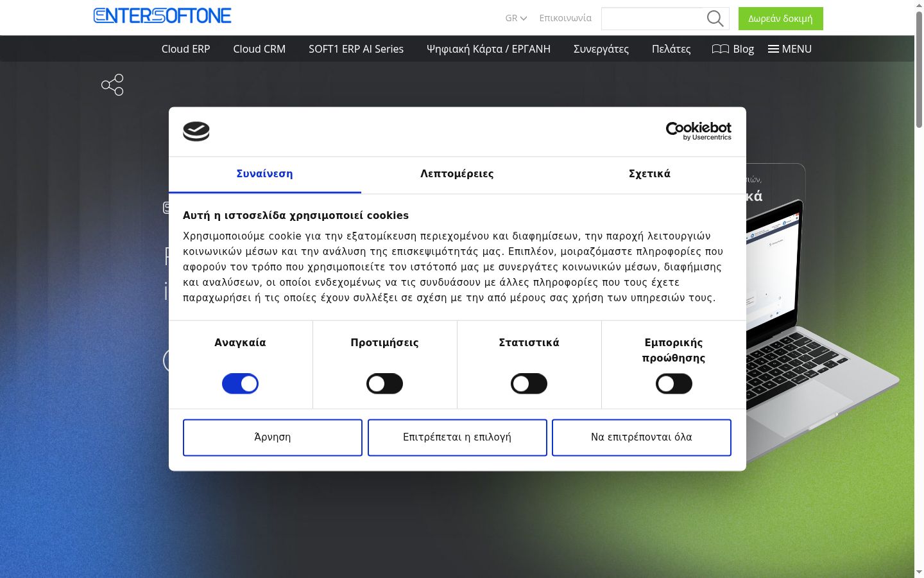
Task: Click the Blog book icon
Action: 721,49
